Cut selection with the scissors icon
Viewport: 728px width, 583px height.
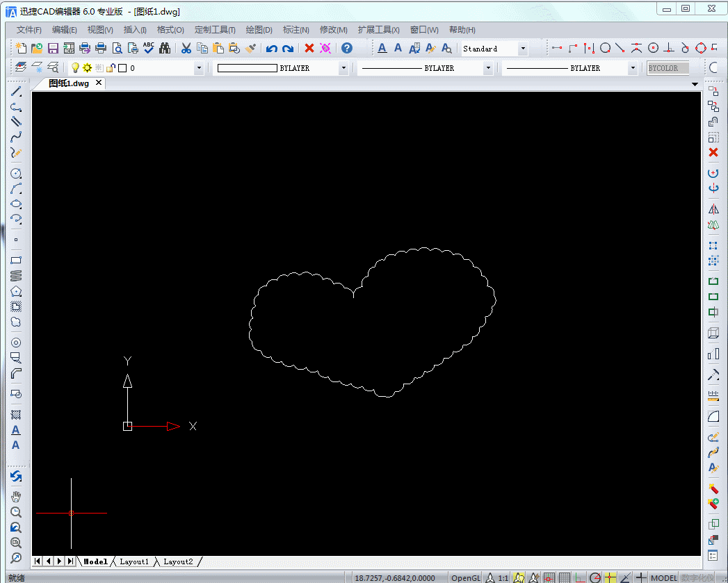186,48
